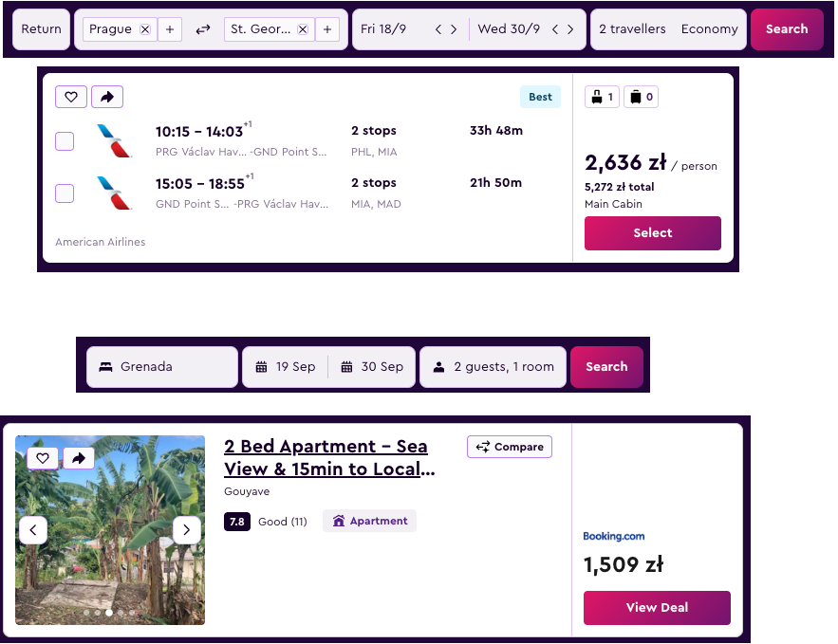The width and height of the screenshot is (838, 644).
Task: Save the American Airlines flight with the heart icon
Action: [71, 97]
